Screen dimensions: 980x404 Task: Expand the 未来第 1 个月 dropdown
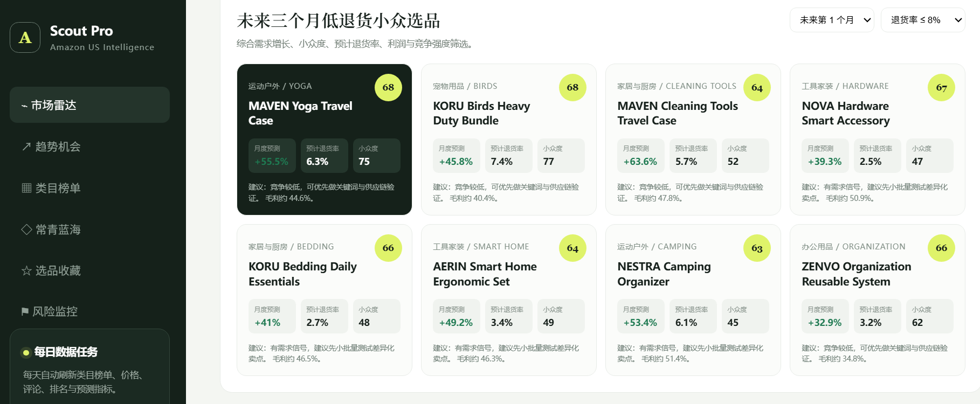(x=832, y=20)
